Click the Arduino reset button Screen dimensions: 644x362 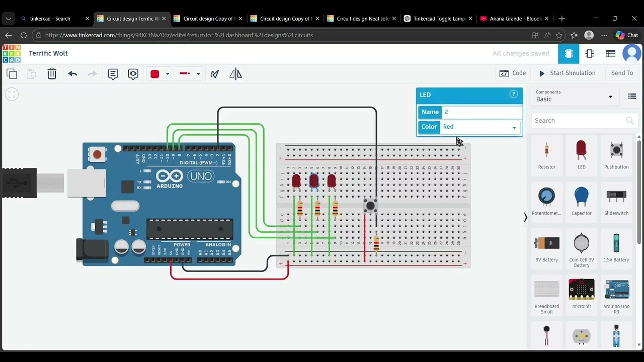[x=97, y=154]
